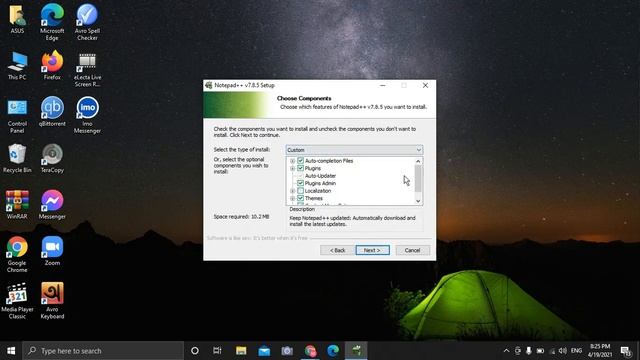
Task: Toggle the Auto-Updater component checkbox
Action: tap(301, 176)
